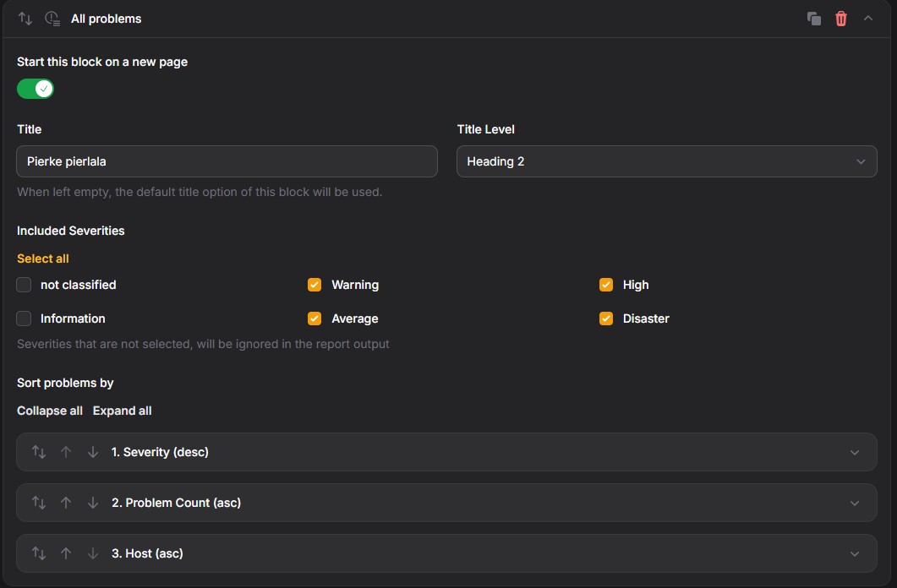Viewport: 897px width, 588px height.
Task: Click reorder handle on Host sort rule
Action: 39,553
